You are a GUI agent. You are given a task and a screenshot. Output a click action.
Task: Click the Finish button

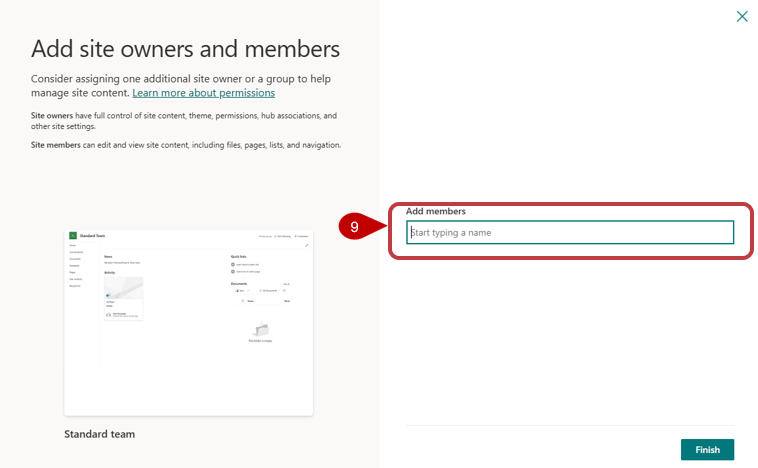(707, 450)
